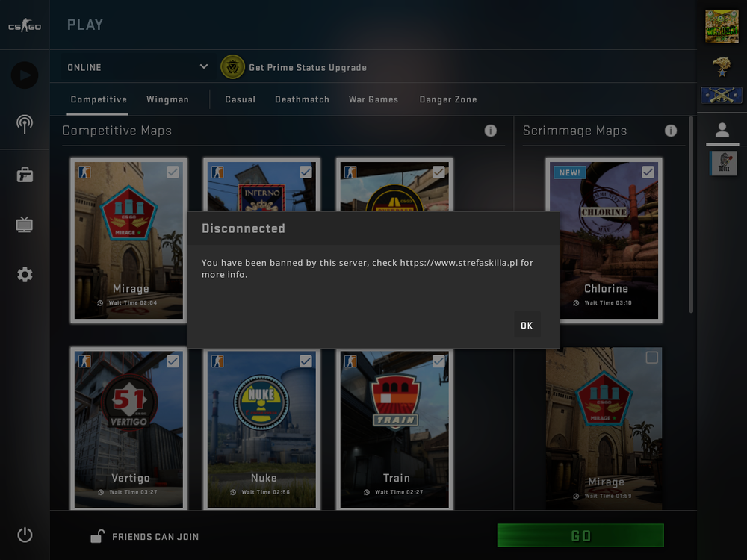
Task: Click OK in the Disconnected dialog
Action: pos(527,326)
